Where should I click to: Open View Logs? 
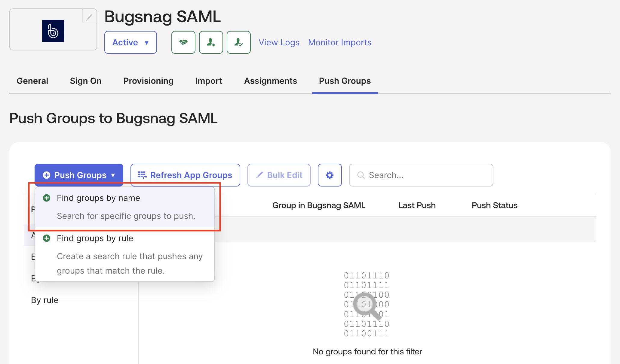click(x=279, y=42)
